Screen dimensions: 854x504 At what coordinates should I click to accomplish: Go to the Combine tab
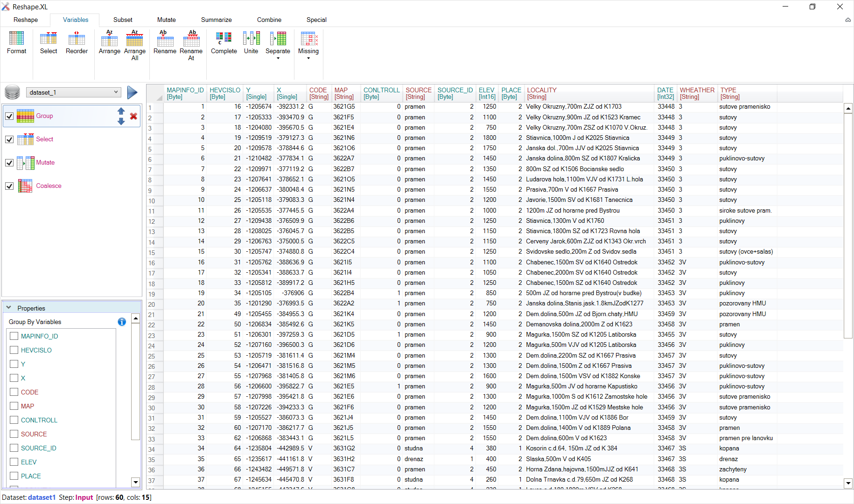[x=269, y=20]
